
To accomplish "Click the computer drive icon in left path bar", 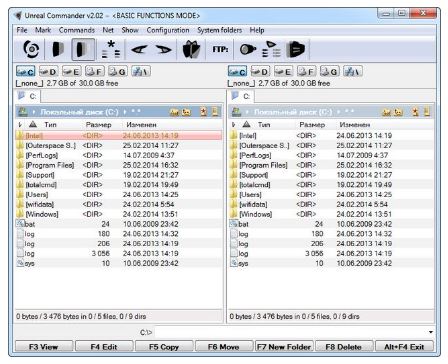I will (x=23, y=112).
